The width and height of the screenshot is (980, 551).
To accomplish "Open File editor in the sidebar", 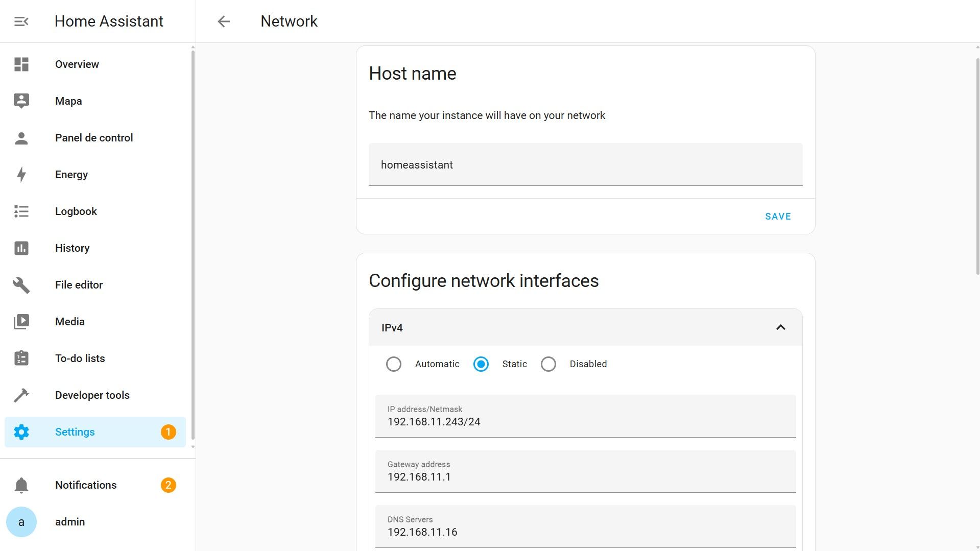I will coord(95,285).
